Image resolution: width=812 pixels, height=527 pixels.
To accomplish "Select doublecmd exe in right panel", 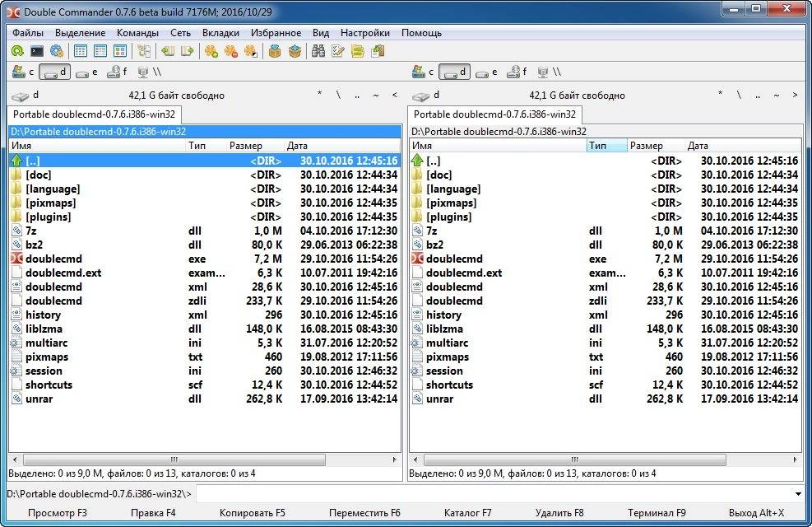I will click(x=606, y=259).
